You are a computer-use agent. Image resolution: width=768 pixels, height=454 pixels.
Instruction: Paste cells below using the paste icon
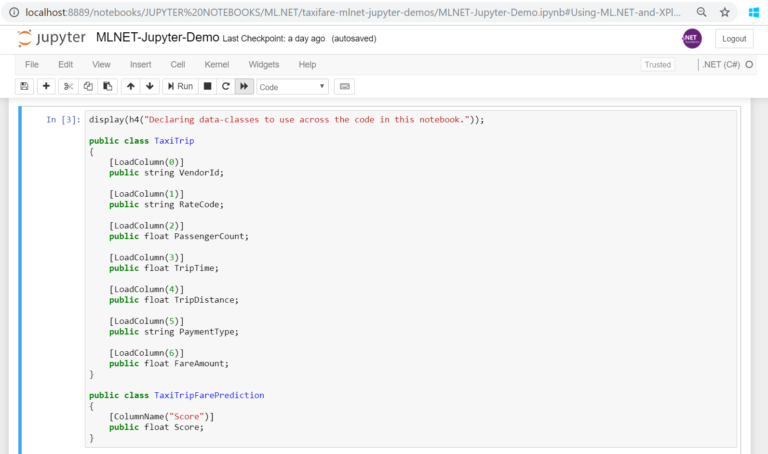click(x=108, y=86)
